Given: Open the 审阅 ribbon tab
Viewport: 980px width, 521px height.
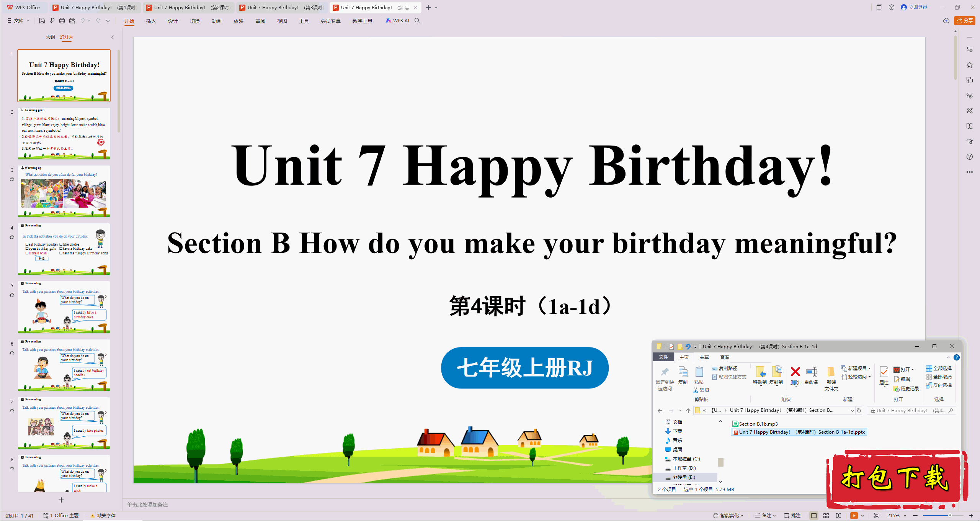Looking at the screenshot, I should point(260,21).
